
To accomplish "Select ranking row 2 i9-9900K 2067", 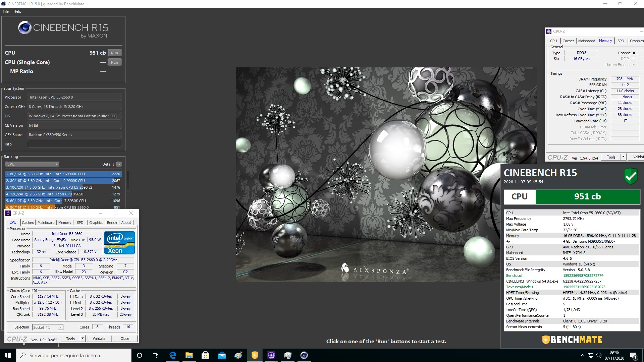I will point(63,181).
